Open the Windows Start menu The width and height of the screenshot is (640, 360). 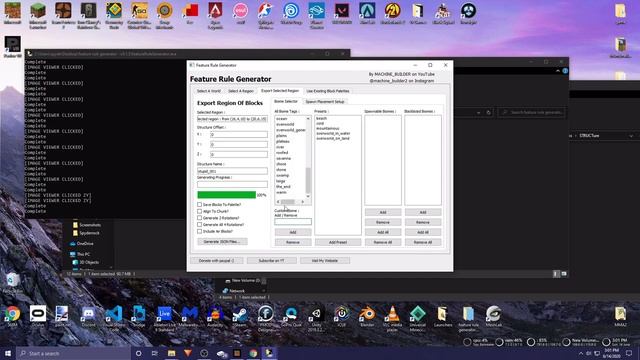click(x=8, y=353)
